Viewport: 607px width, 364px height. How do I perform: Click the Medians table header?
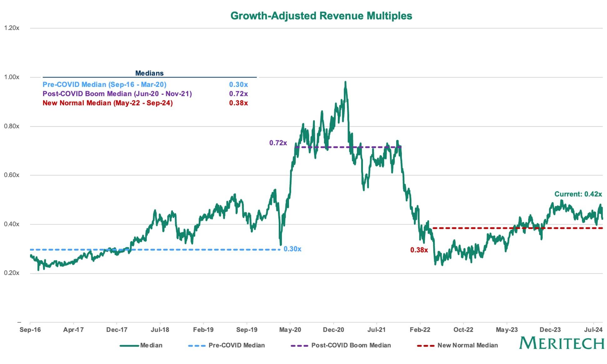(x=149, y=73)
